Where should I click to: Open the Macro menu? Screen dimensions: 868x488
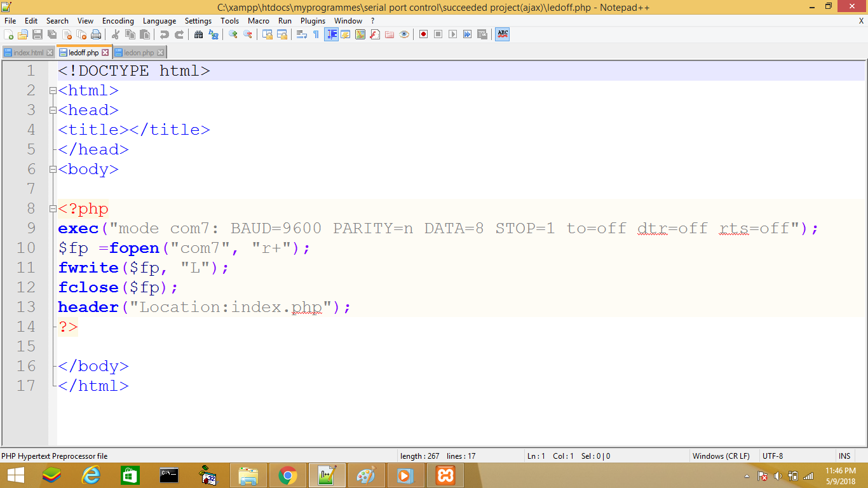click(x=259, y=20)
